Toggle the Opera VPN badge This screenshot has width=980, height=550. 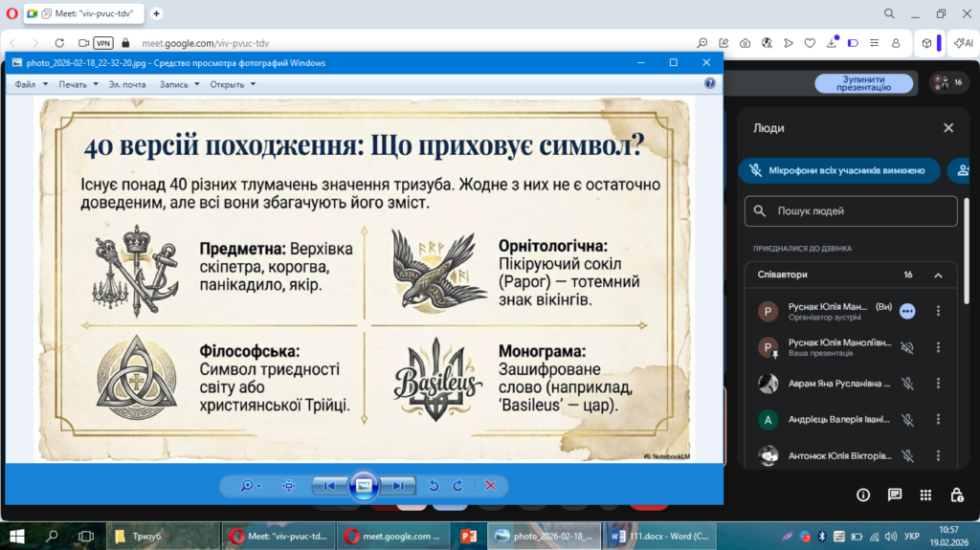point(103,43)
